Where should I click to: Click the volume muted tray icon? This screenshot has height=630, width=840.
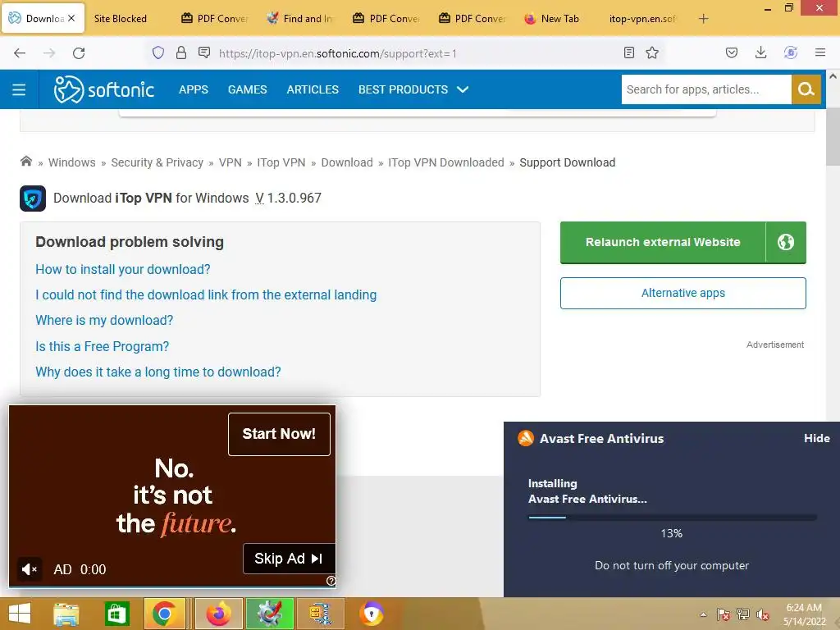pos(762,614)
